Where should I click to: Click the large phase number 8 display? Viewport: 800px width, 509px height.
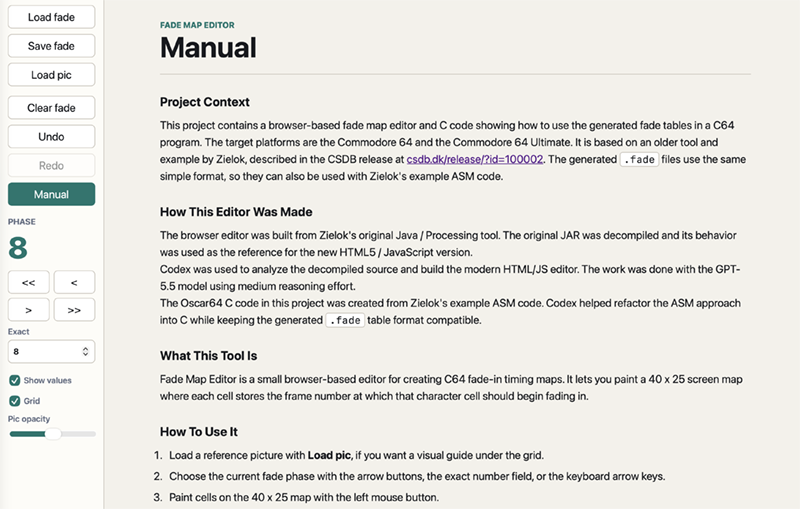(18, 248)
